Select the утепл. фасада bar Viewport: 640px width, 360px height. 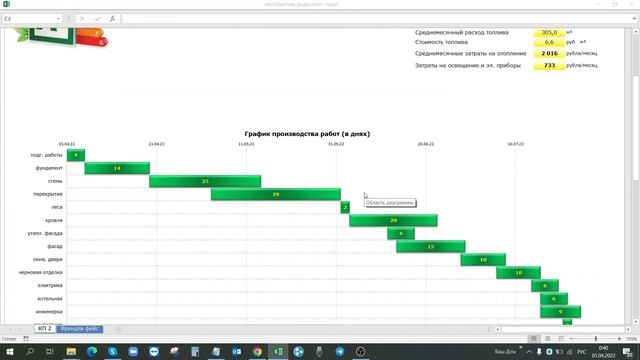tap(401, 233)
